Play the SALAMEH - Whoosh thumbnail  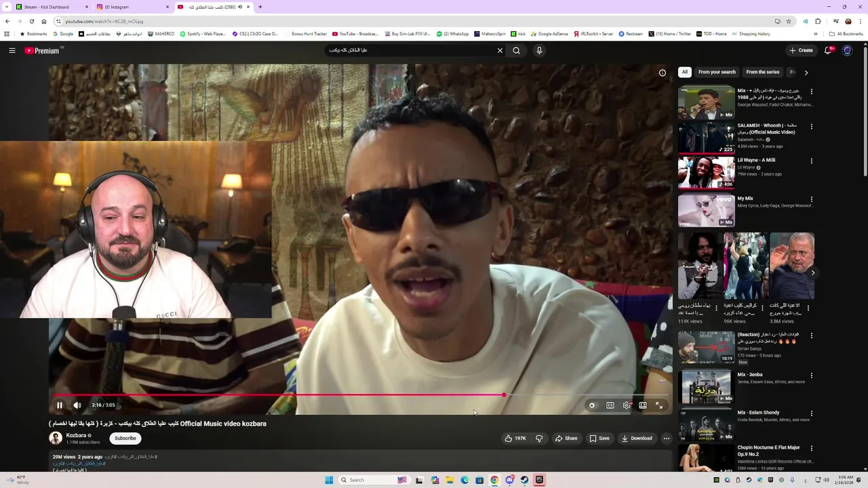(706, 138)
